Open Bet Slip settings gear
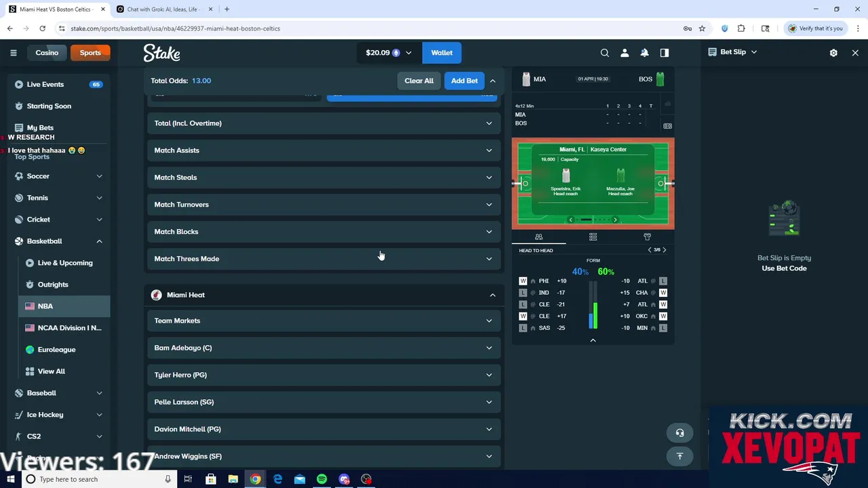868x488 pixels. tap(833, 53)
